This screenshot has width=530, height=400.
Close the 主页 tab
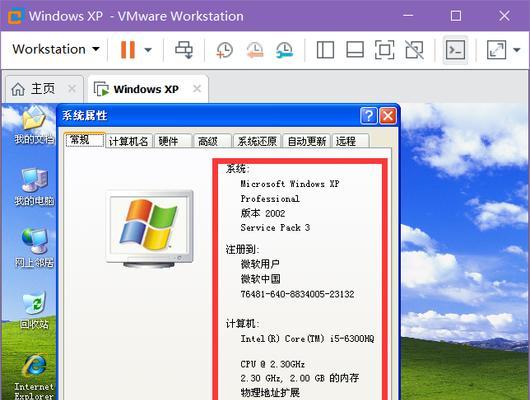72,89
